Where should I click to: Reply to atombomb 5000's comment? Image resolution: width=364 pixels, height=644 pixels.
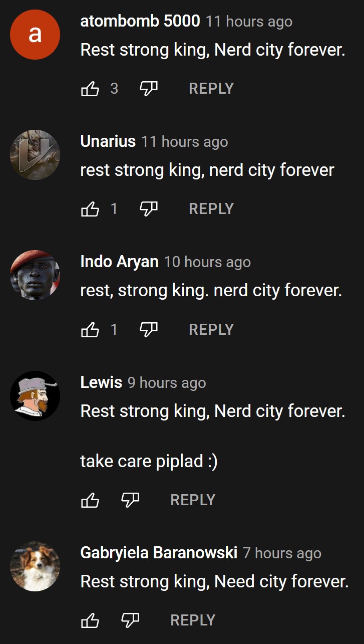211,89
